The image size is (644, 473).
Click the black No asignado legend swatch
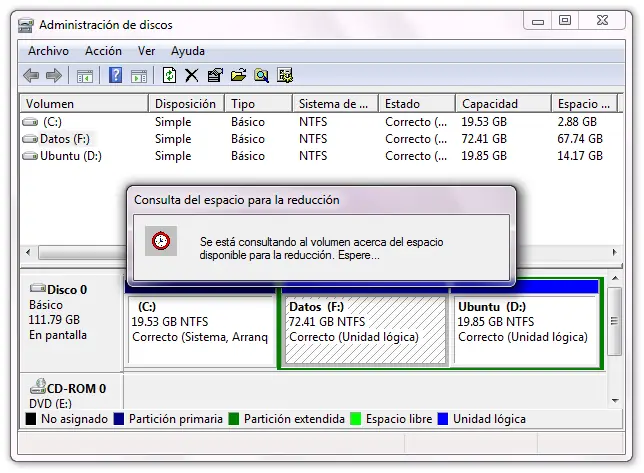coord(31,419)
